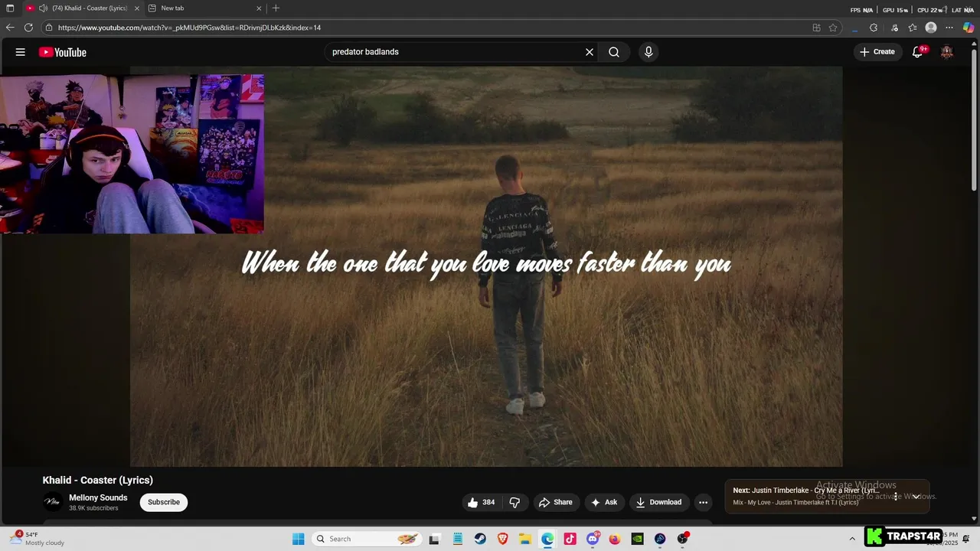Open File Explorer from the taskbar
This screenshot has width=980, height=551.
[525, 539]
